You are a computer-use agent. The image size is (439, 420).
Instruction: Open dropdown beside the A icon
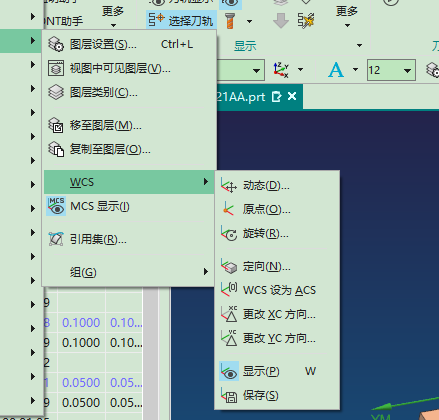(x=355, y=70)
